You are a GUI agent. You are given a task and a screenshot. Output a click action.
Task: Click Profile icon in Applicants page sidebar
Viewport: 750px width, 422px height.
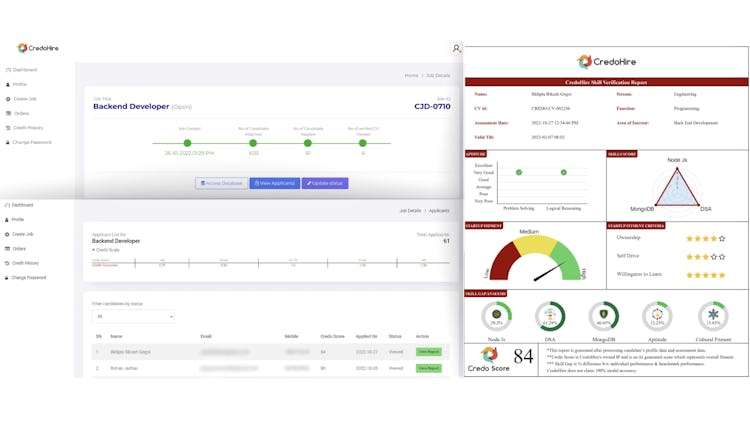point(7,220)
